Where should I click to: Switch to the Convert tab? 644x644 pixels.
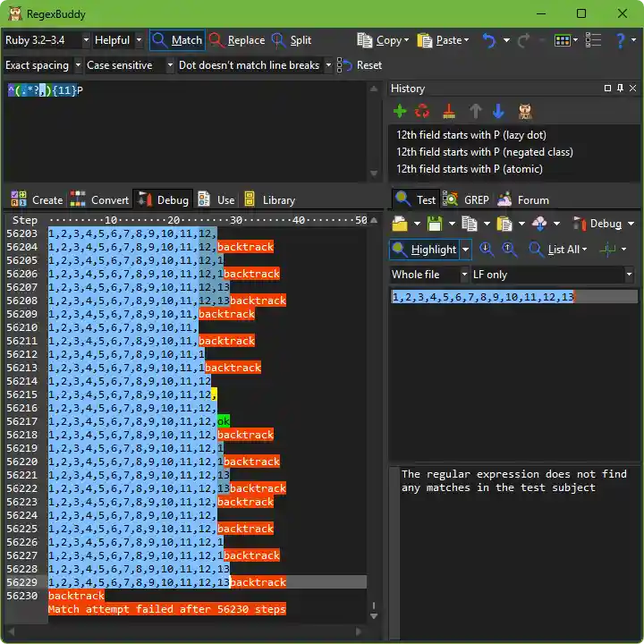(x=99, y=200)
